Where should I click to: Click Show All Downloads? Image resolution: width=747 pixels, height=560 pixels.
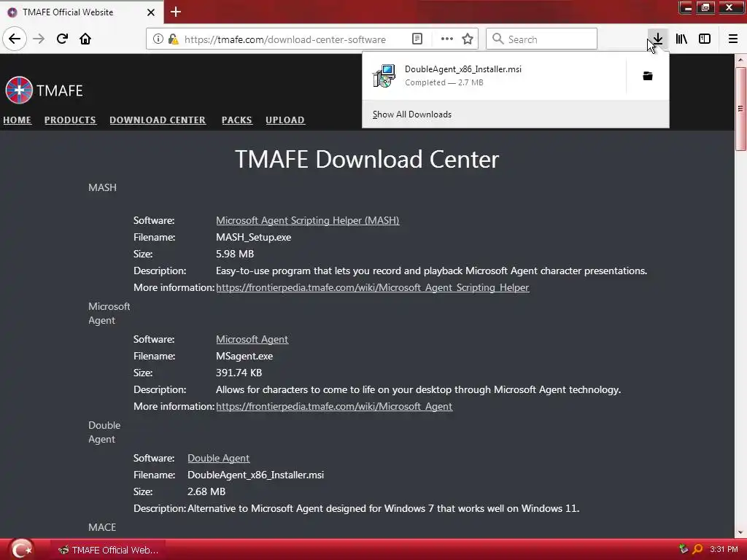click(x=412, y=114)
